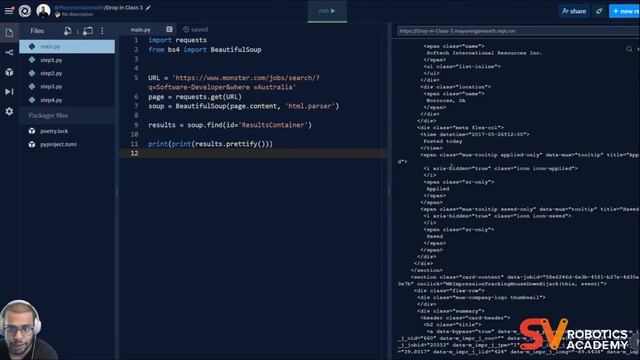
Task: Click the icon next to the share button
Action: point(599,11)
